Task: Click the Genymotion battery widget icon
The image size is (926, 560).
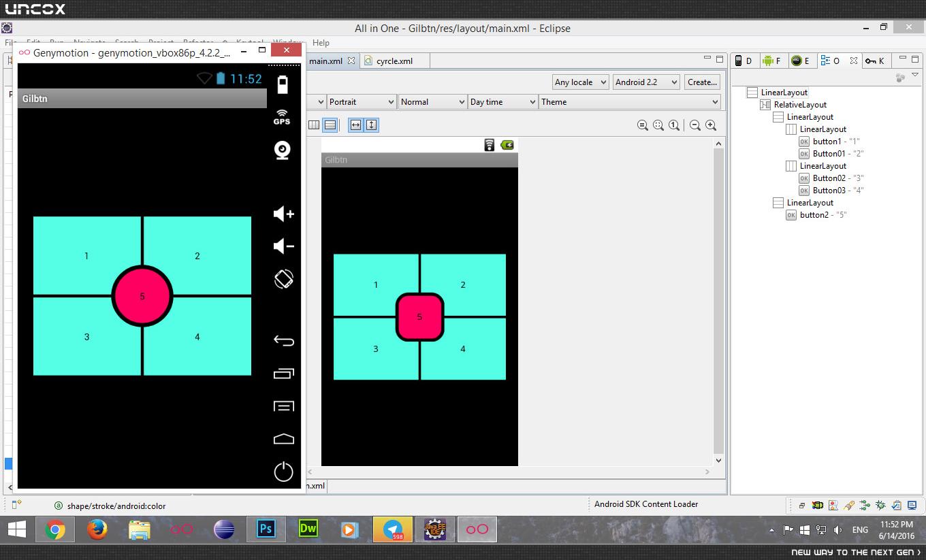Action: pos(283,84)
